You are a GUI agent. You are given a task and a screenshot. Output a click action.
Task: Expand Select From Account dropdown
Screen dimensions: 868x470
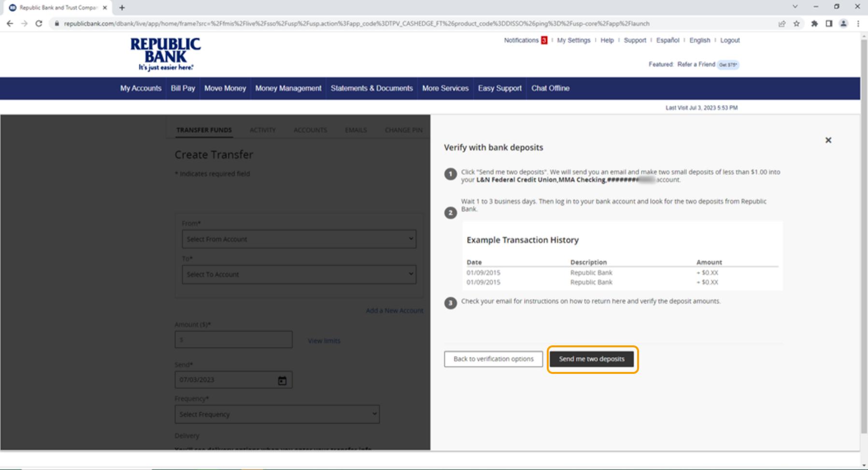[299, 239]
